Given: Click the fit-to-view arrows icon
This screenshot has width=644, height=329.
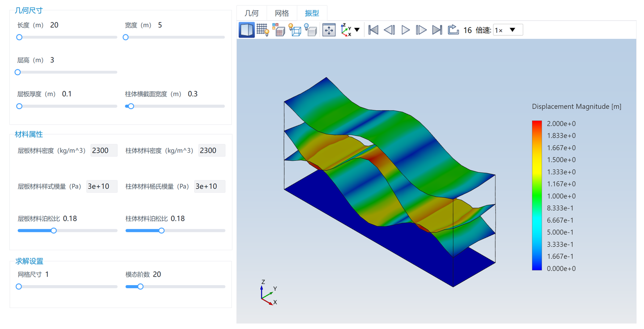Looking at the screenshot, I should (329, 30).
